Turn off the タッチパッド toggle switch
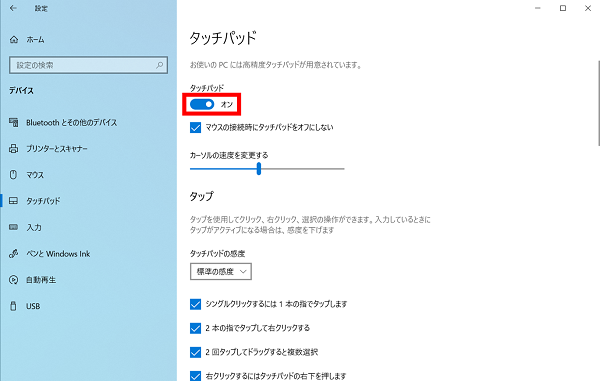This screenshot has height=381, width=600. point(202,104)
